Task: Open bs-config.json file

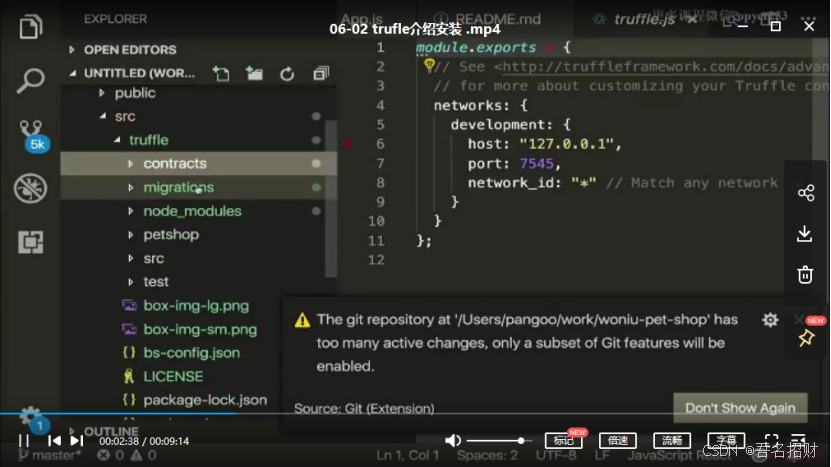Action: tap(191, 353)
